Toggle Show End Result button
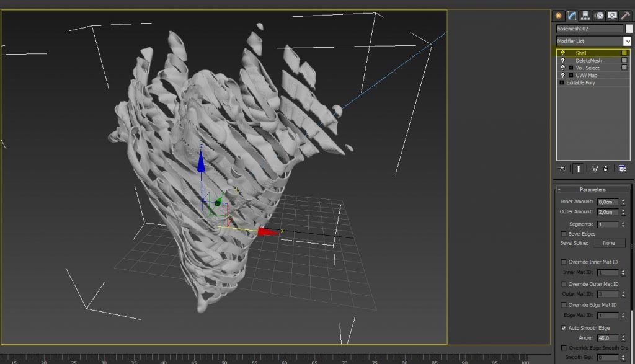Image resolution: width=635 pixels, height=364 pixels. (578, 168)
